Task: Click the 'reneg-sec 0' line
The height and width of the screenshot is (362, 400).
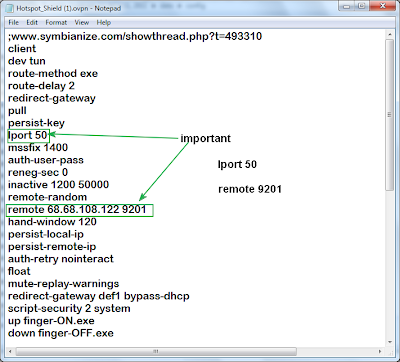Action: pos(38,172)
